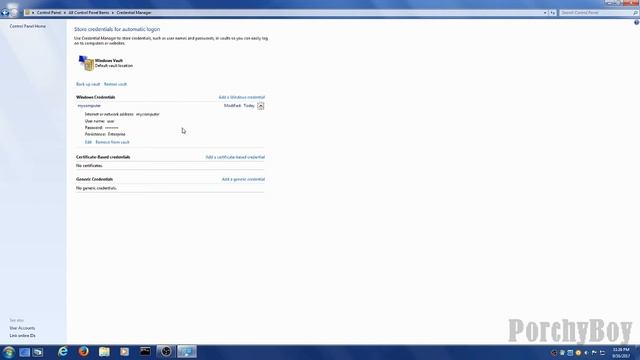
Task: Click the No certificates text
Action: tap(89, 166)
